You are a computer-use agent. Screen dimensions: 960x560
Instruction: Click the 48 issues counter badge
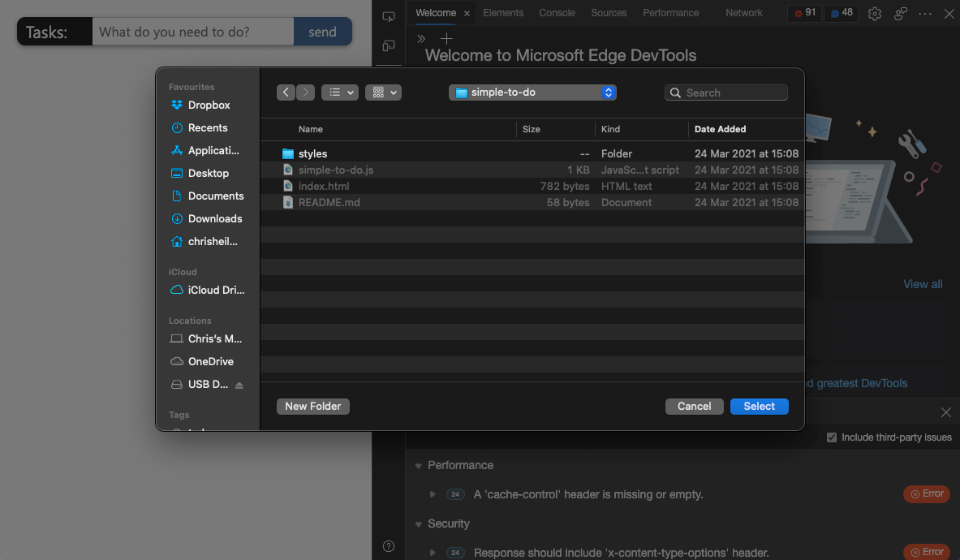pyautogui.click(x=840, y=13)
